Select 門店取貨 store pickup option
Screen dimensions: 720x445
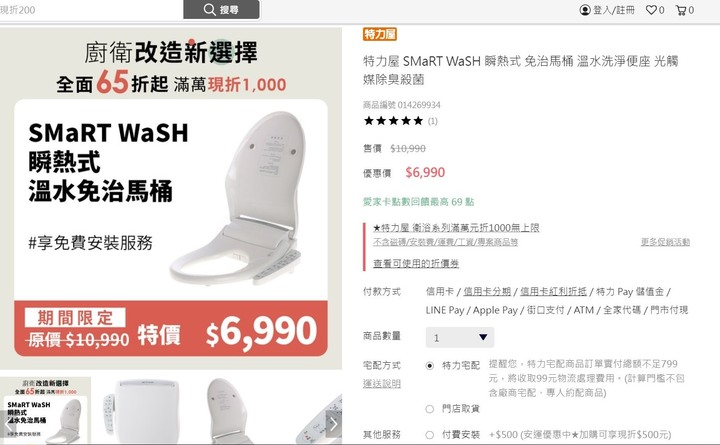pyautogui.click(x=429, y=409)
